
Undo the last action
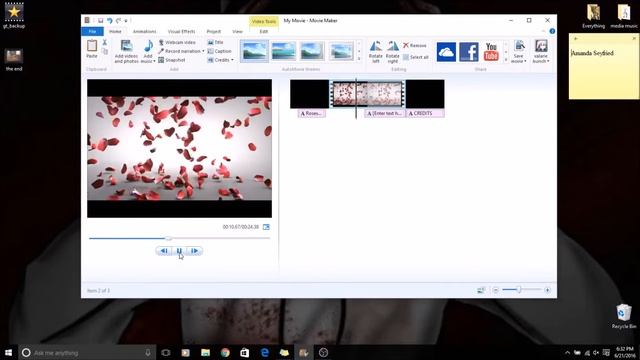click(109, 20)
